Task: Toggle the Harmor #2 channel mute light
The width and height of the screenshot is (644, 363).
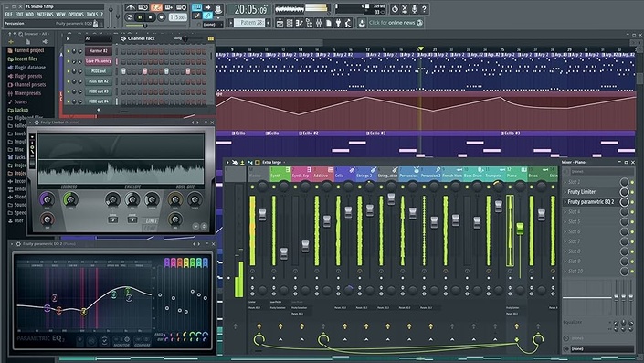Action: pos(69,51)
